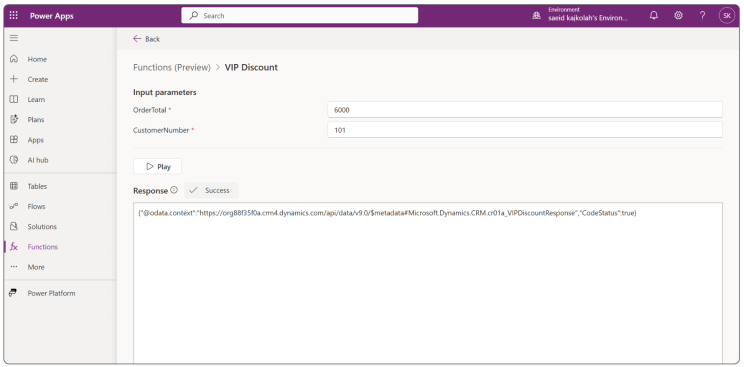Click the Tables grid icon
This screenshot has width=744, height=367.
coord(14,186)
